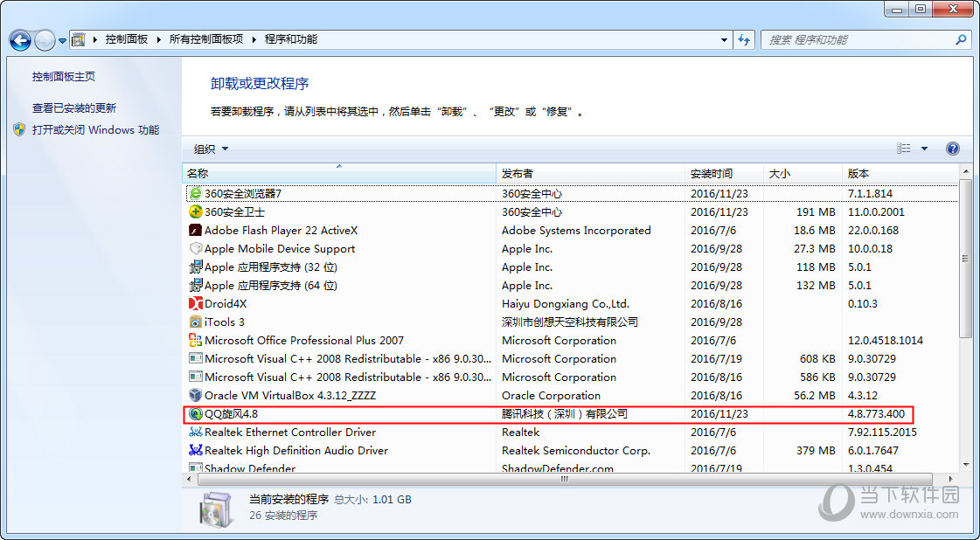This screenshot has width=980, height=540.
Task: Click version 4.8.773.400 cell
Action: click(x=876, y=414)
